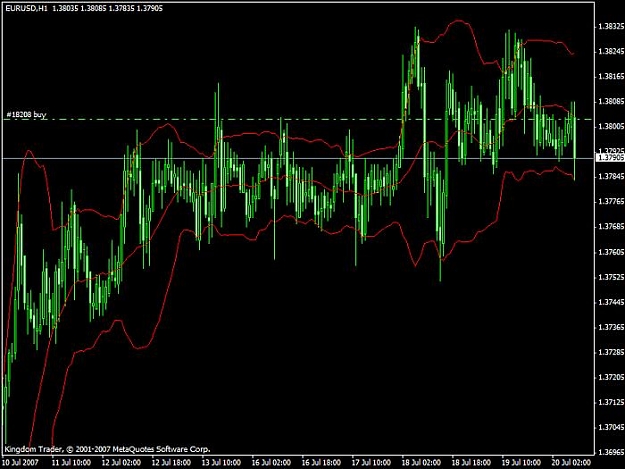Click price level 1.37205 on the scale
625x469 pixels.
pos(610,377)
